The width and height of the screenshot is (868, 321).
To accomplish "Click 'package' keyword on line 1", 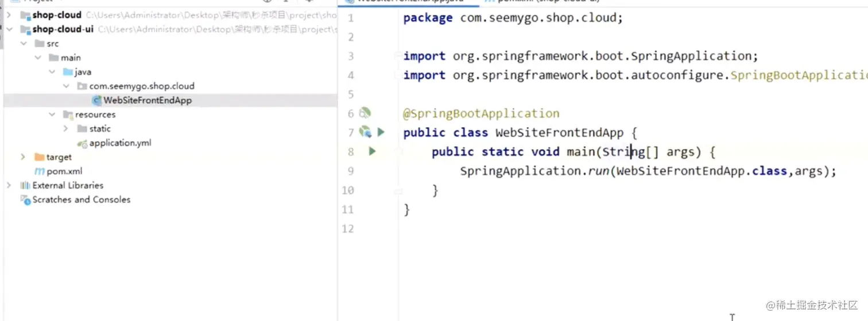I will [x=428, y=18].
